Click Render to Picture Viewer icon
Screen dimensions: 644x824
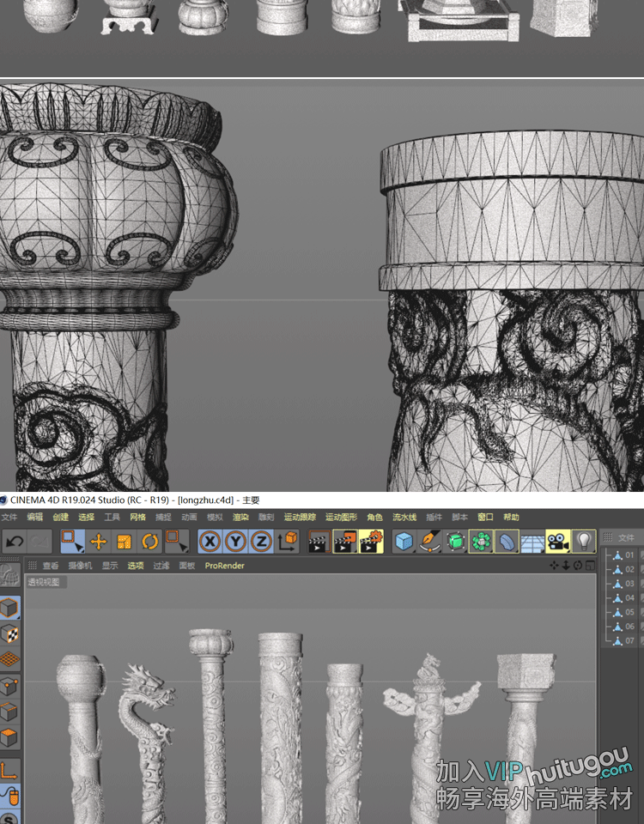pyautogui.click(x=345, y=542)
